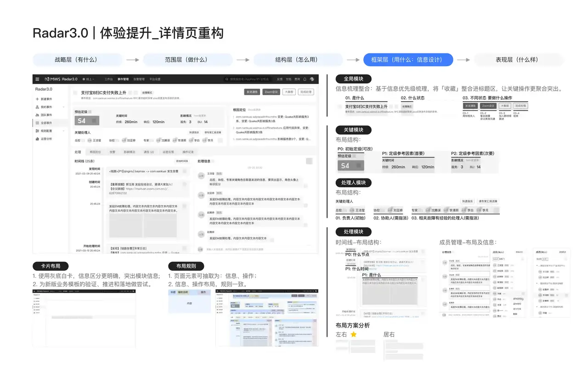Image resolution: width=588 pixels, height=368 pixels.
Task: Click the 添加时间线 button
Action: 182,161
